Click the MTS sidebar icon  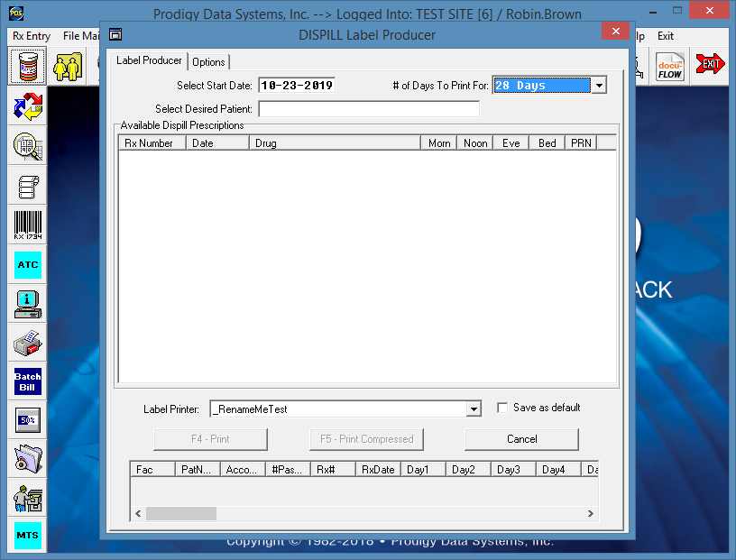28,536
